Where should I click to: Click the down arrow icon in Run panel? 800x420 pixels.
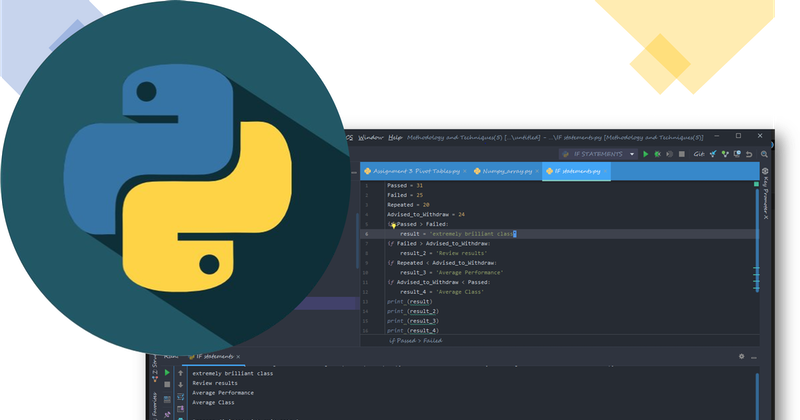(180, 385)
